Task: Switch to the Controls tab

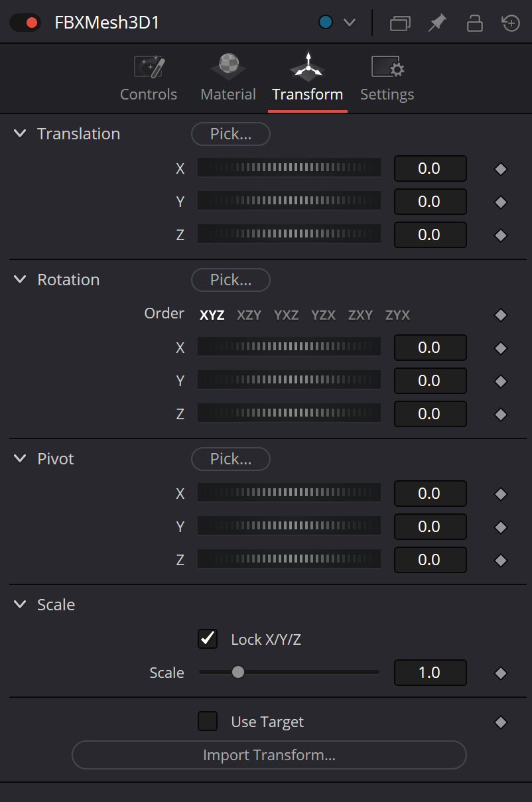Action: [149, 79]
